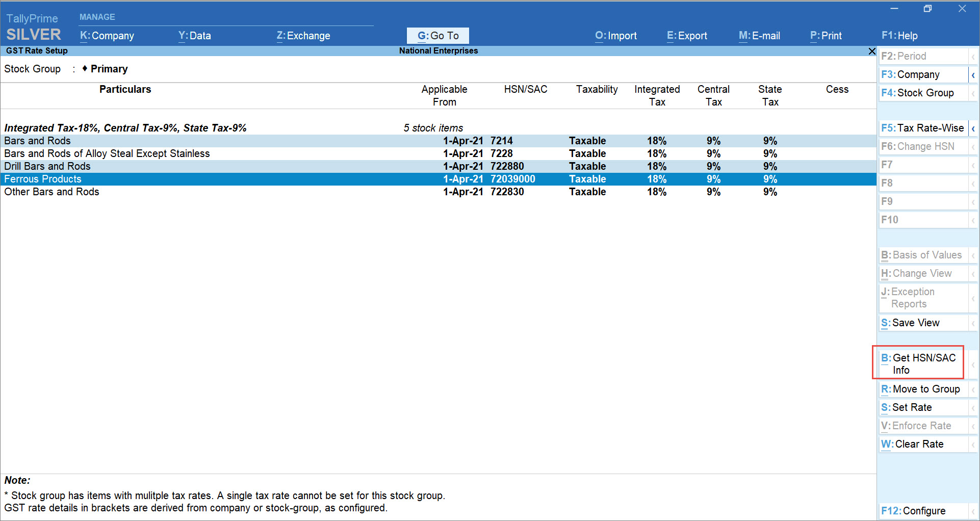Select the Ferrous Products row
Screen dimensions: 980x521
tap(439, 179)
